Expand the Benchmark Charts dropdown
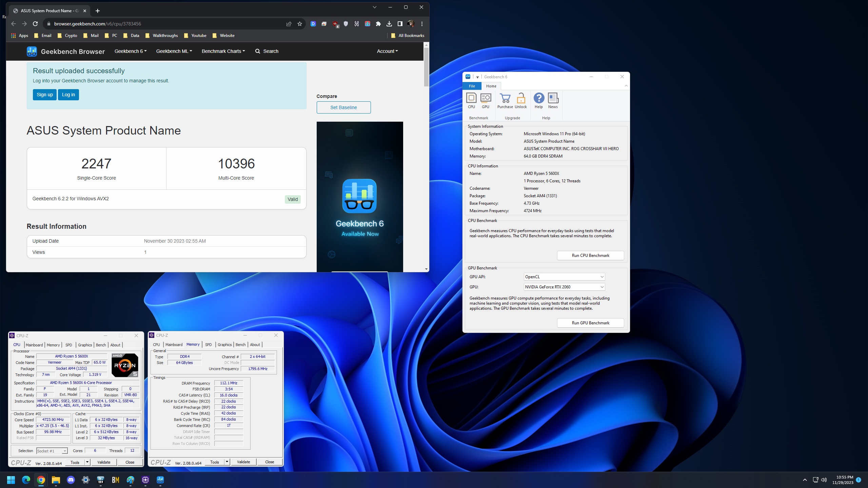This screenshot has width=868, height=488. coord(223,51)
